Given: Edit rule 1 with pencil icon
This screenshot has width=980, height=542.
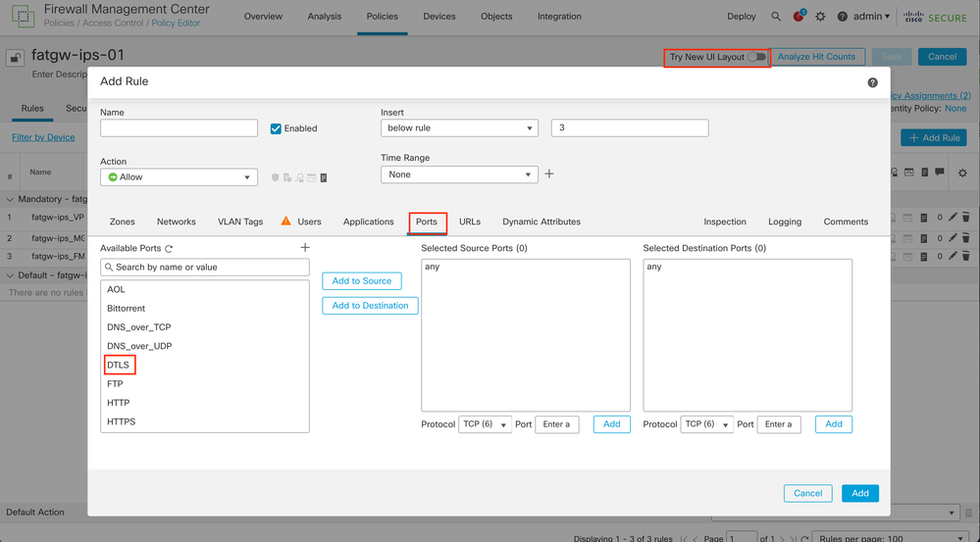Looking at the screenshot, I should [x=953, y=218].
